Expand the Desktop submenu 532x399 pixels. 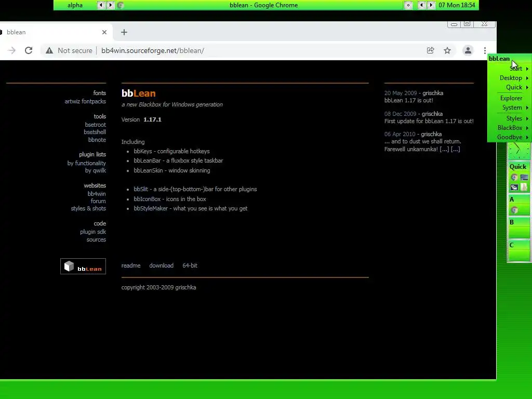[x=509, y=78]
